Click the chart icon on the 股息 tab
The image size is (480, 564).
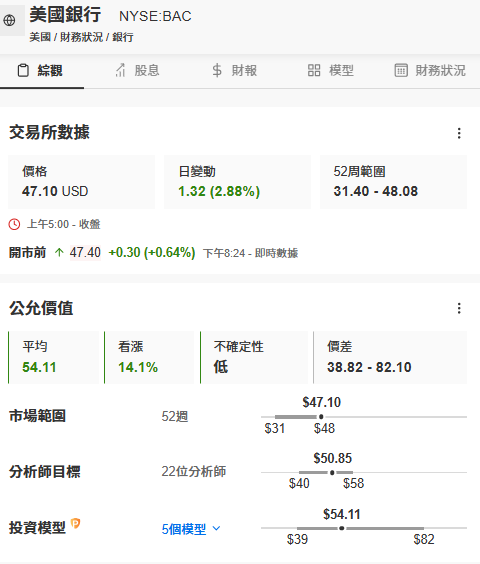point(121,70)
